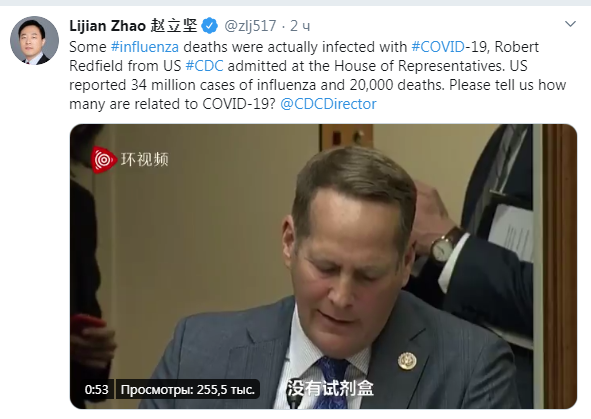
Task: Click the Chinese subtitle 没有试剂盒
Action: 330,388
